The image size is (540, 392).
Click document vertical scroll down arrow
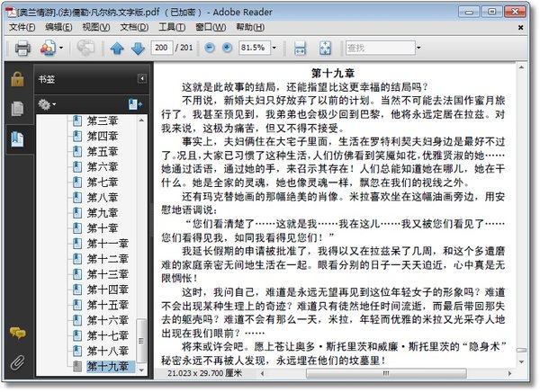[x=521, y=361]
